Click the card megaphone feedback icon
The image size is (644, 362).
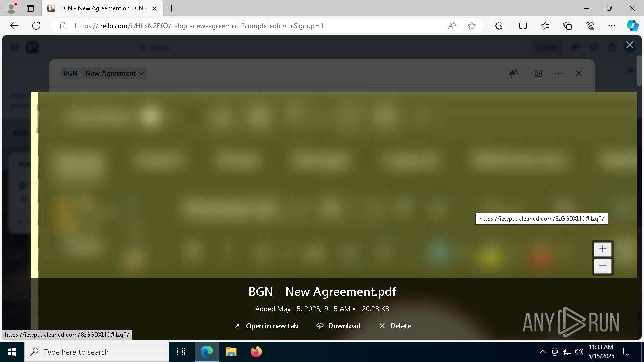click(513, 73)
